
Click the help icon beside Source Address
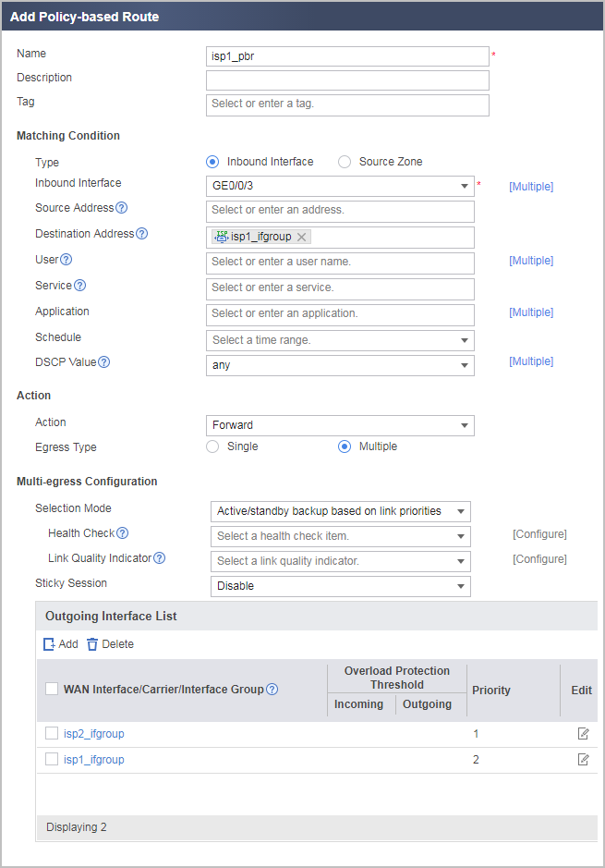[122, 208]
